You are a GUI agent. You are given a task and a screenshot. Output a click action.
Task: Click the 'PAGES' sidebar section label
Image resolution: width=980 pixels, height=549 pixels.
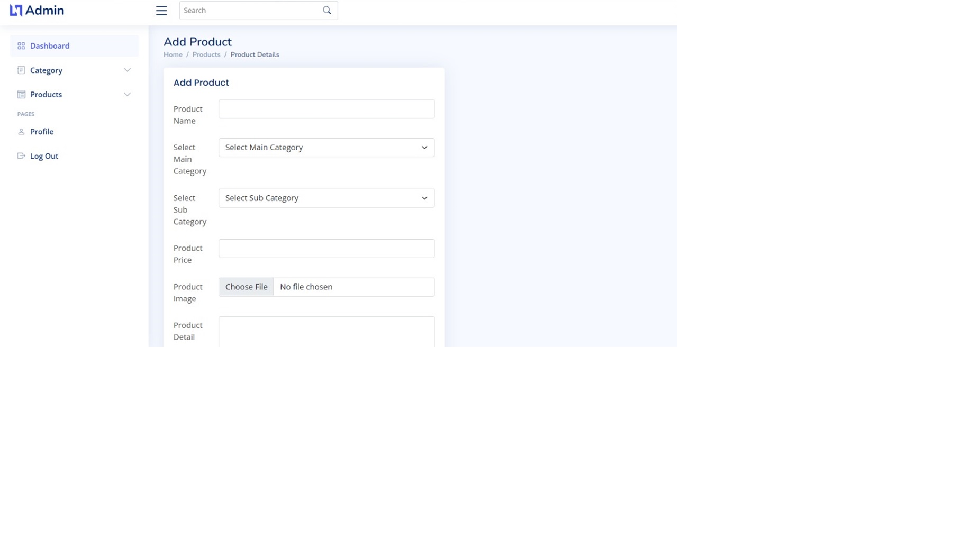(x=26, y=114)
